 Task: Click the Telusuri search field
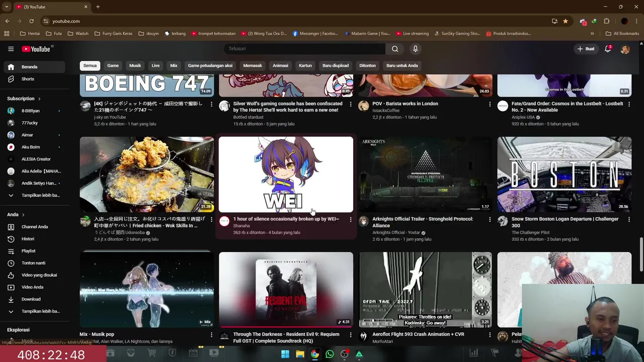point(304,49)
